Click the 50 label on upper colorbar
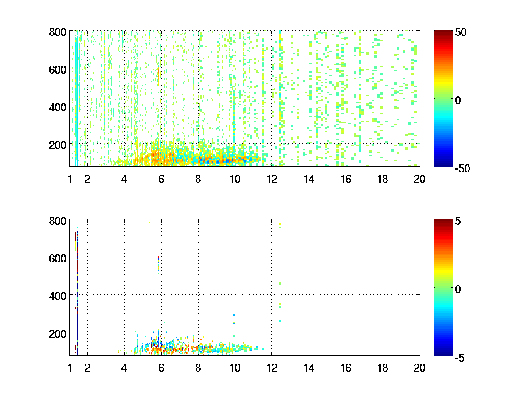This screenshot has height=399, width=532. click(x=462, y=32)
